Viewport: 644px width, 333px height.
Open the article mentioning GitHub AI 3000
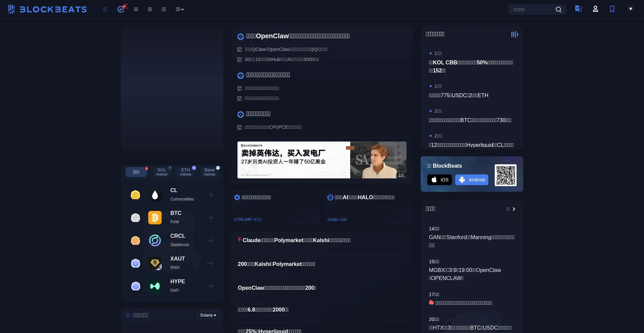[x=282, y=59]
